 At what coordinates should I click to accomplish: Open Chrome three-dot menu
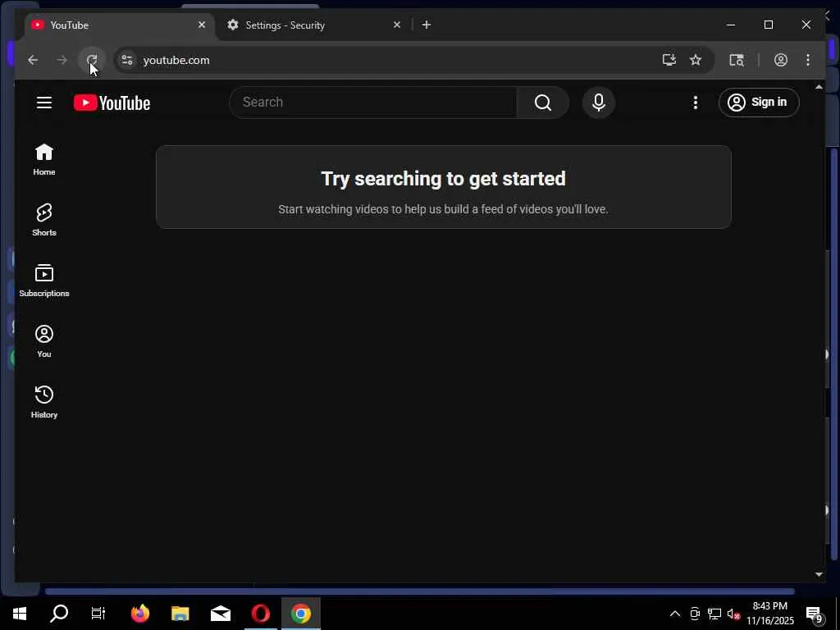[808, 60]
